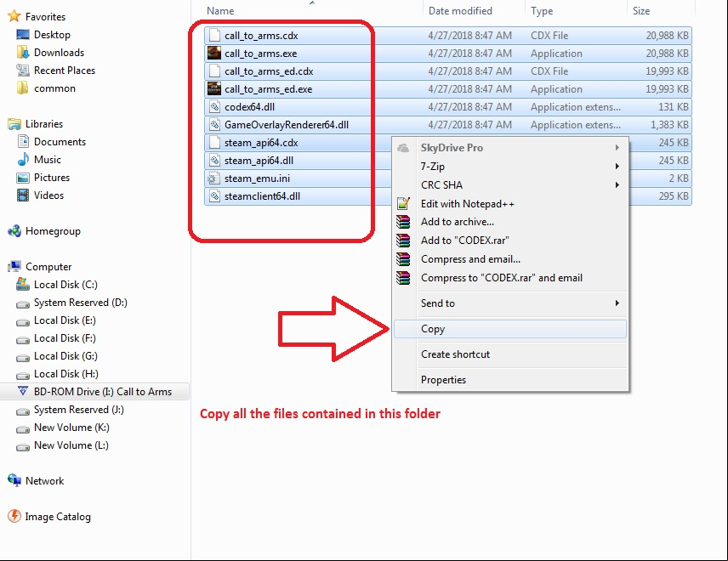
Task: Expand the 7-Zip submenu arrow
Action: tap(617, 166)
